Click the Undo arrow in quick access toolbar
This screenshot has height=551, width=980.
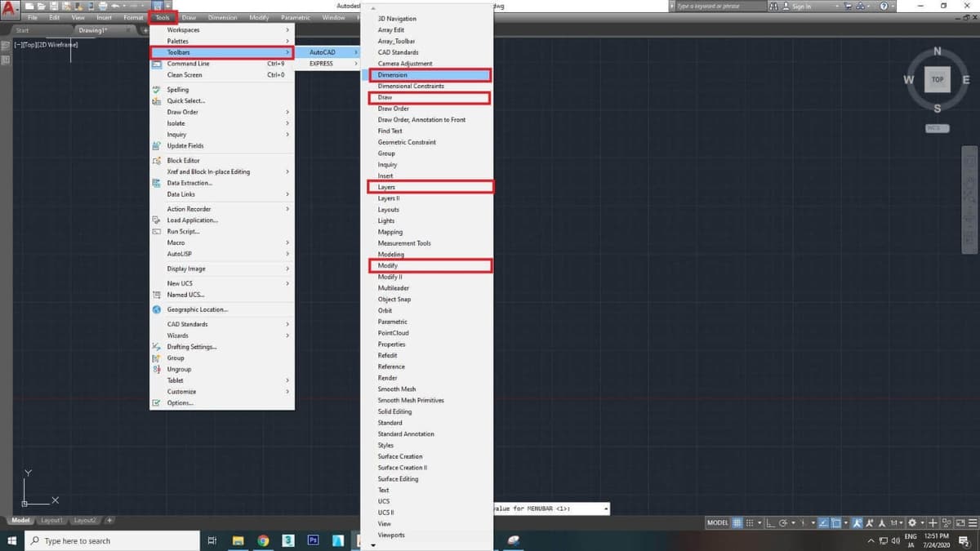[116, 6]
